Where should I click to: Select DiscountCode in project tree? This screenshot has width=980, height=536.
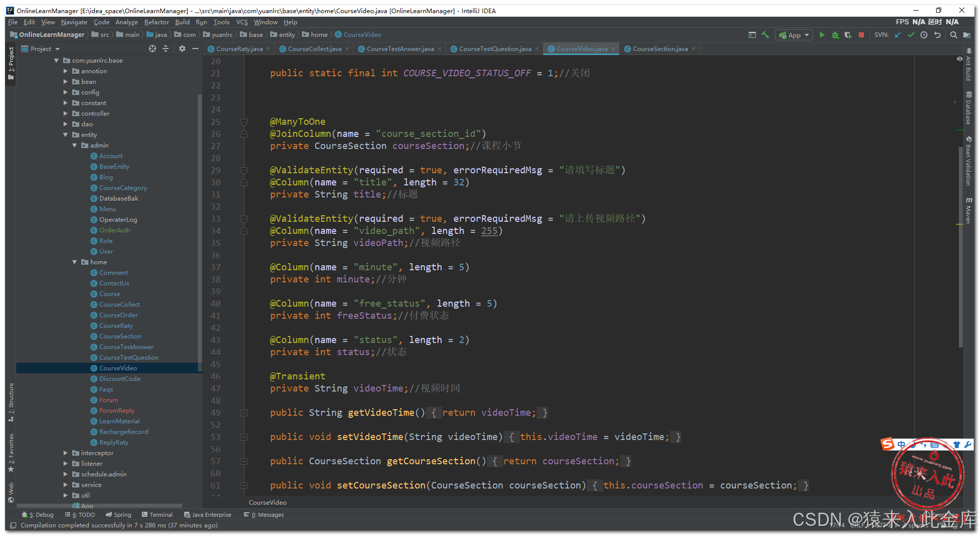pyautogui.click(x=120, y=379)
